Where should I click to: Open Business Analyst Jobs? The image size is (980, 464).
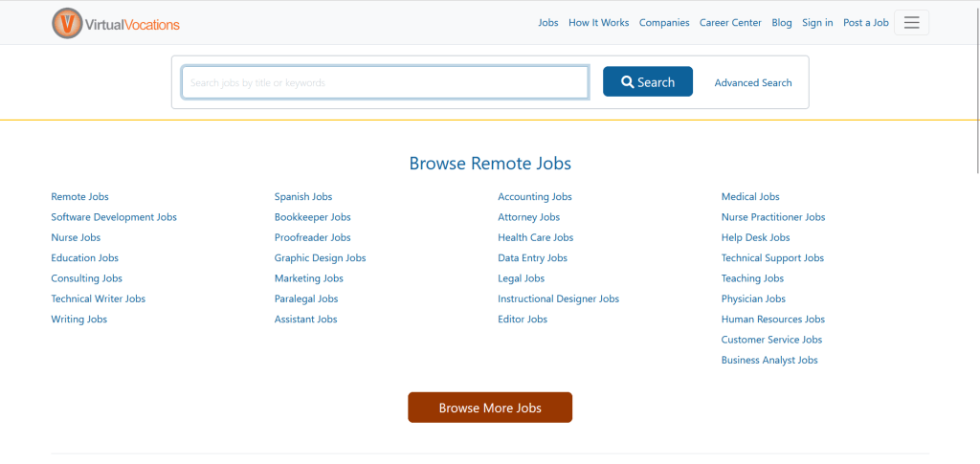click(769, 360)
